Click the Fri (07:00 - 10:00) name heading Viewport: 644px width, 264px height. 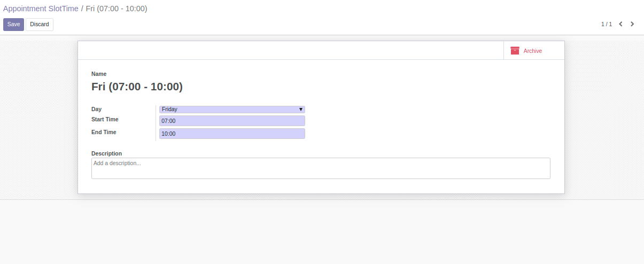(137, 87)
